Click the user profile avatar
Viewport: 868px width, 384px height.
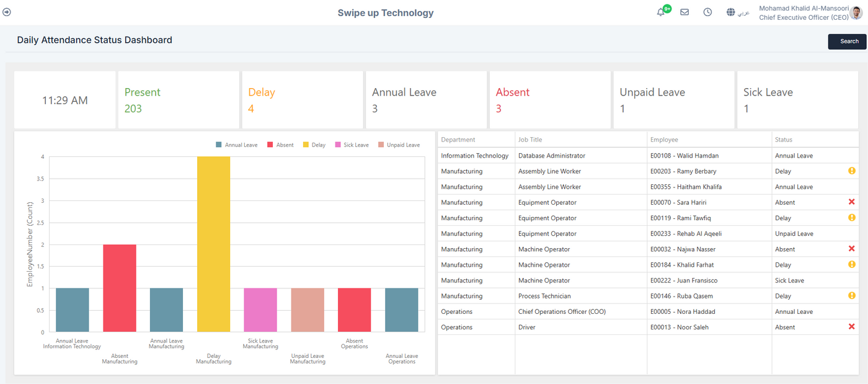click(856, 12)
